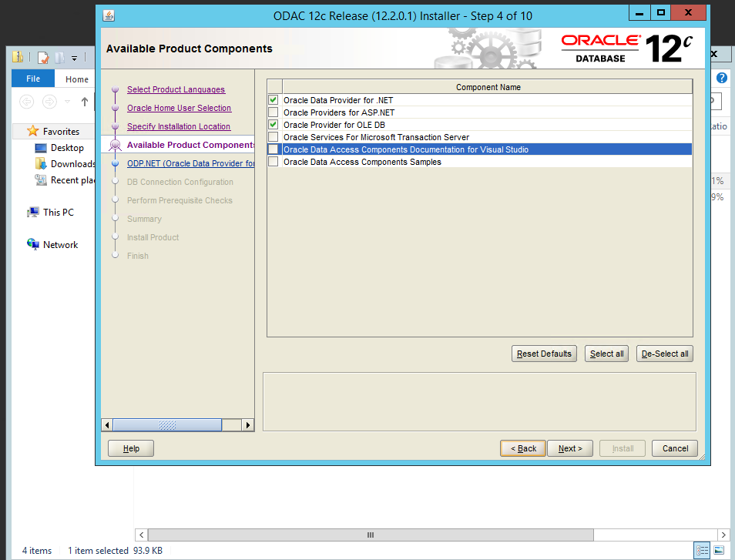The width and height of the screenshot is (735, 560).
Task: Select Oracle Providers for ASP.NET row text
Action: tap(339, 112)
